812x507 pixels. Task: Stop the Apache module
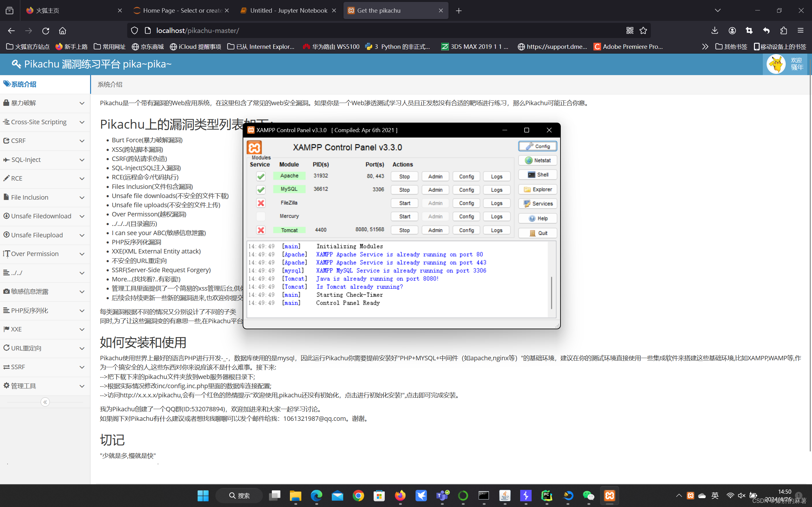pos(404,176)
